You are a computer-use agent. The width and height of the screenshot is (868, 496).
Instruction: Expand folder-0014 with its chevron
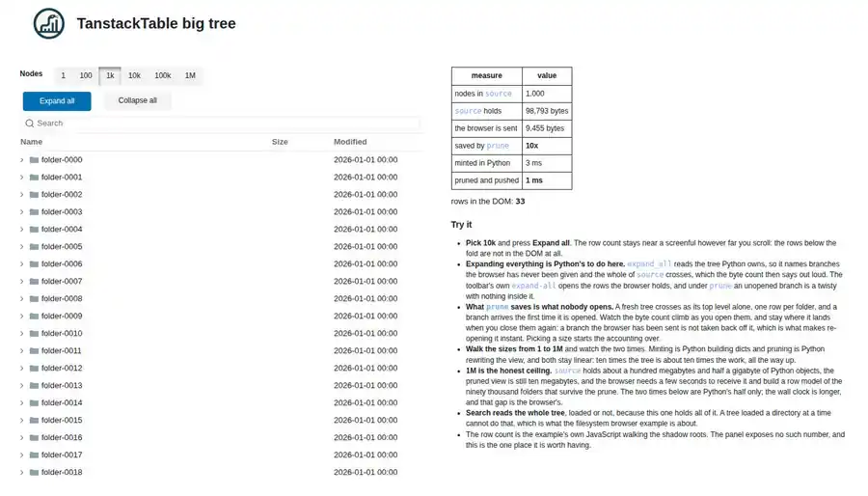click(x=22, y=403)
